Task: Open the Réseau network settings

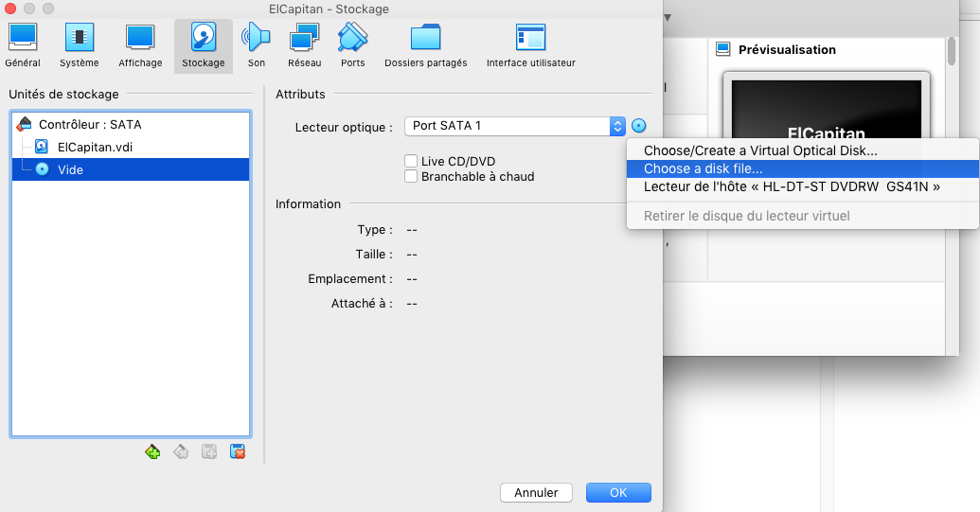Action: tap(304, 45)
